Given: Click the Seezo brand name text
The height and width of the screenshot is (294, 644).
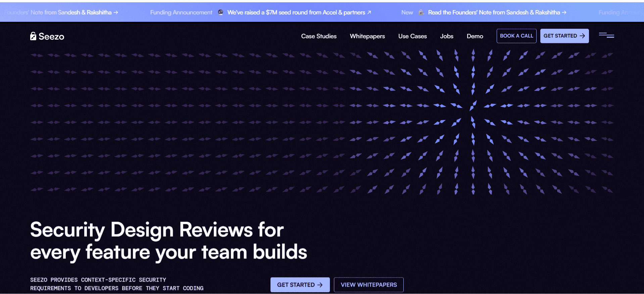Looking at the screenshot, I should [51, 37].
